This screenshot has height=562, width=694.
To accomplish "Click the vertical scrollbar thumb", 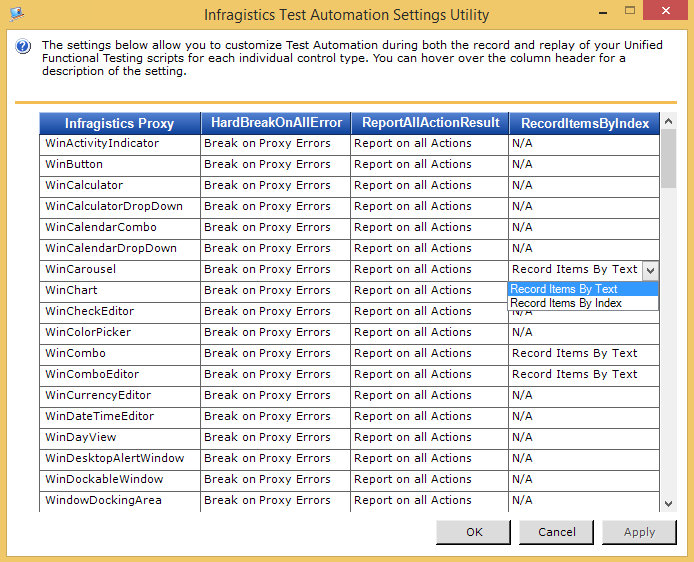I will click(668, 159).
